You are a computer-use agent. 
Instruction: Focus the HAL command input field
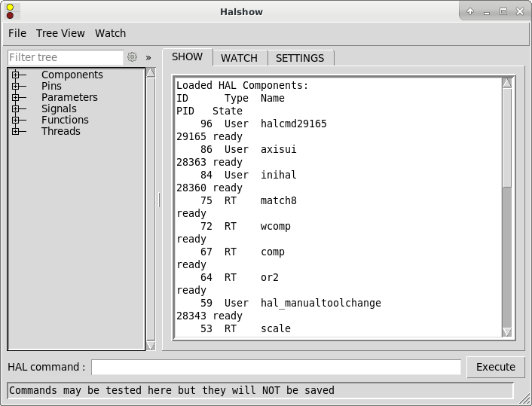pos(276,367)
